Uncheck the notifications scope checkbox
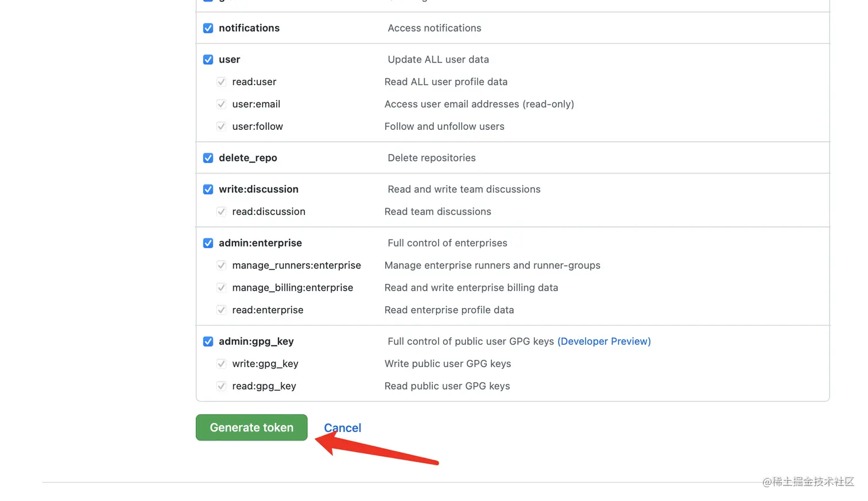The height and width of the screenshot is (501, 868). [208, 28]
